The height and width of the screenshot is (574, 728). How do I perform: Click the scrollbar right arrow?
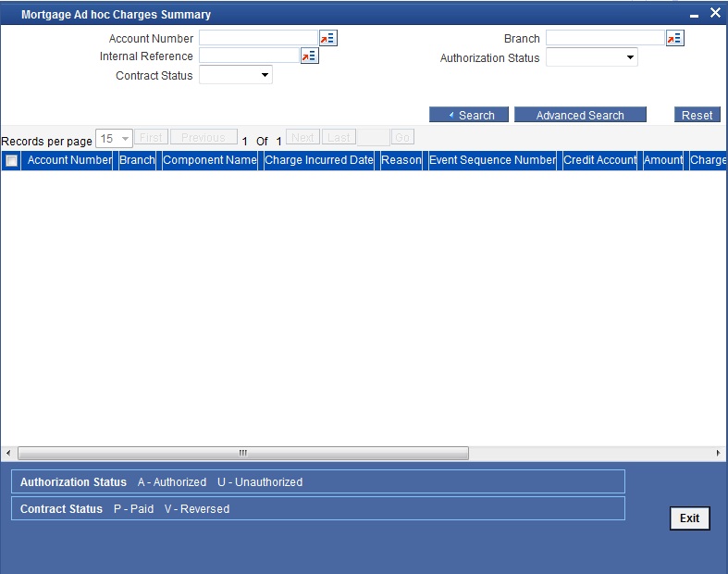718,453
